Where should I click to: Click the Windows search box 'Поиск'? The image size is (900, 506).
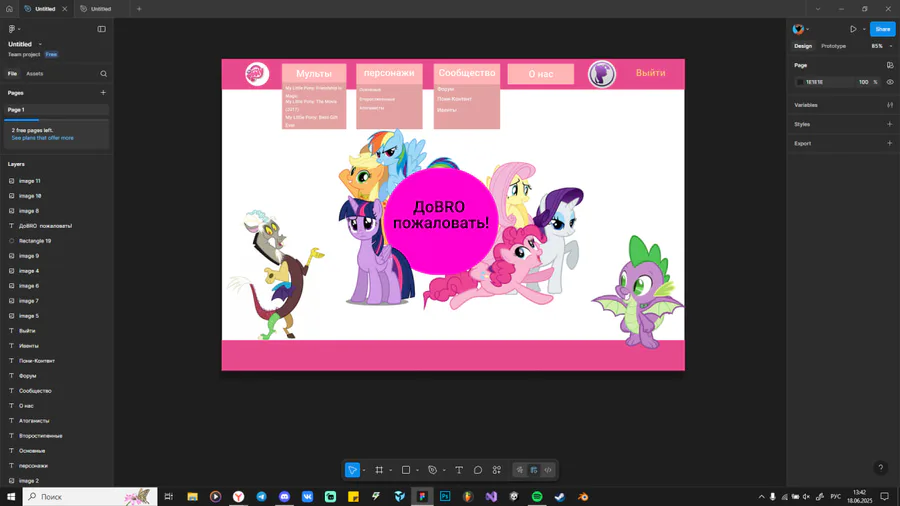90,496
